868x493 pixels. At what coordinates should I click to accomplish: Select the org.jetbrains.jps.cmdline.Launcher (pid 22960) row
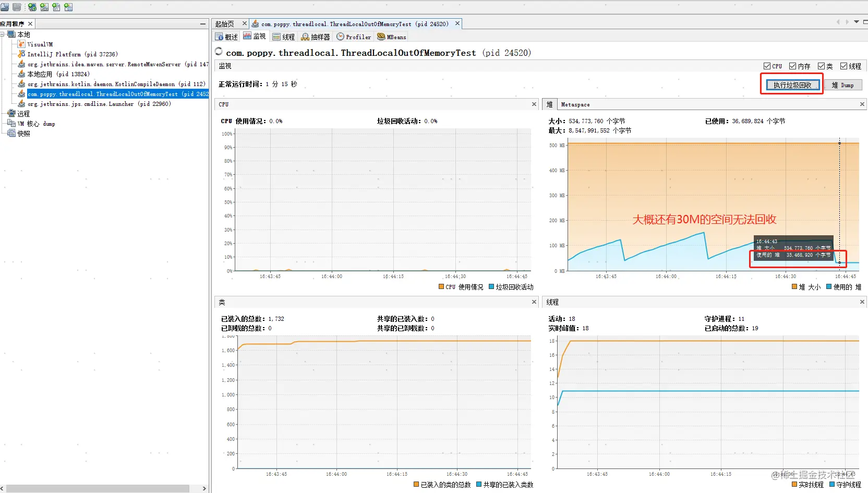click(x=99, y=104)
